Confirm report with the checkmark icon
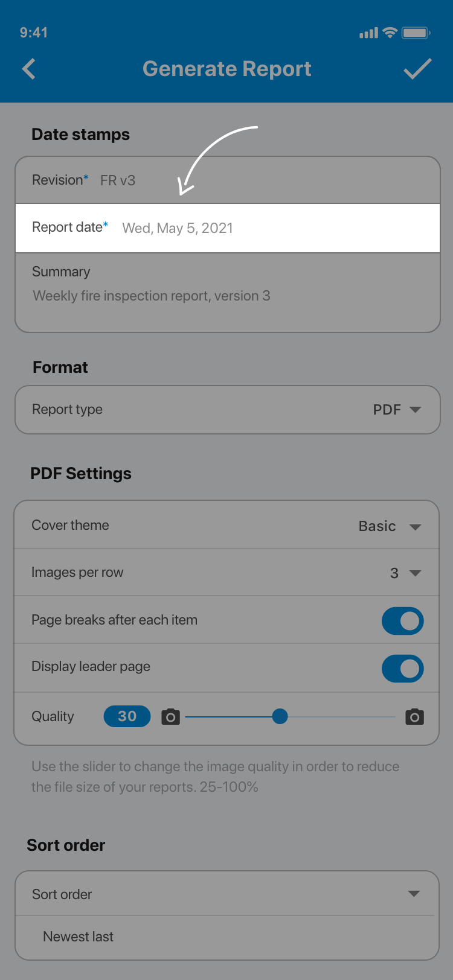The height and width of the screenshot is (980, 453). tap(417, 69)
